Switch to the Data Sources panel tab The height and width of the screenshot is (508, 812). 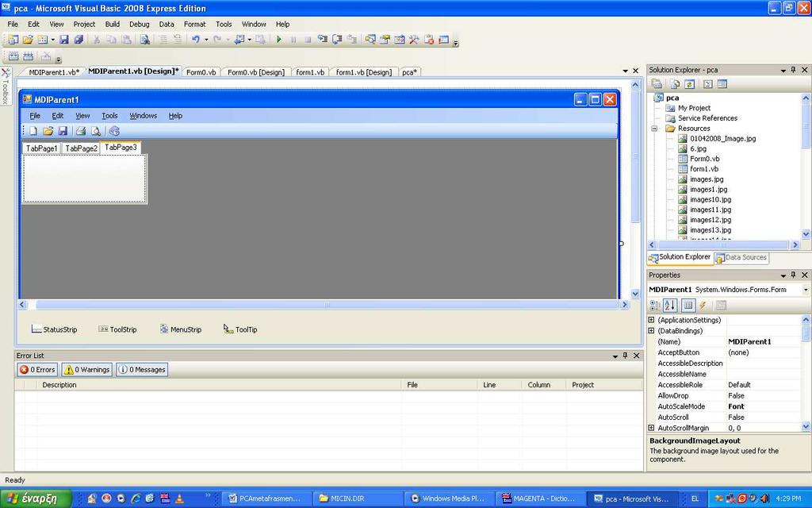tap(741, 257)
